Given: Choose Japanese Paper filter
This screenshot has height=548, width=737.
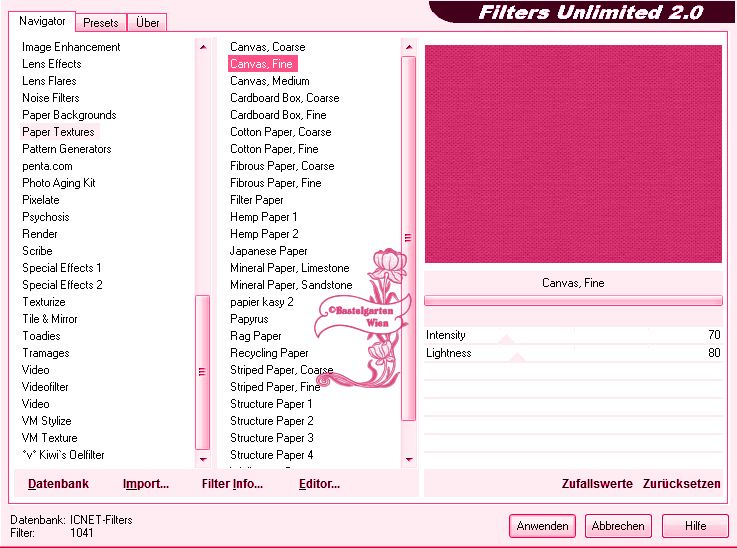Looking at the screenshot, I should point(268,251).
